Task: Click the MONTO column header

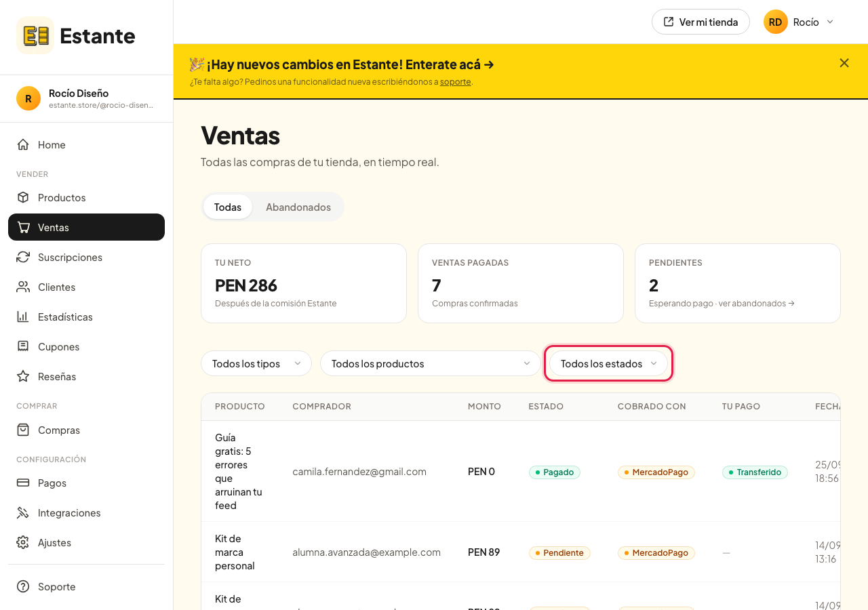Action: pyautogui.click(x=484, y=407)
